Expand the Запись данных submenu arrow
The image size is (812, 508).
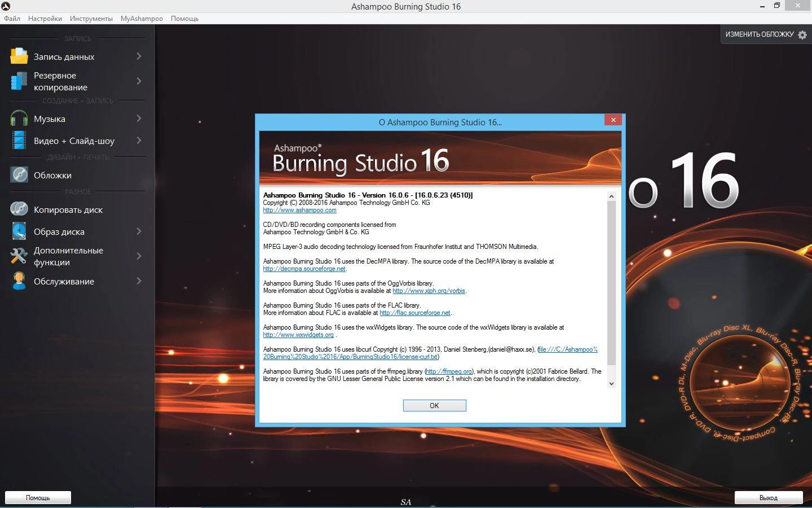139,56
